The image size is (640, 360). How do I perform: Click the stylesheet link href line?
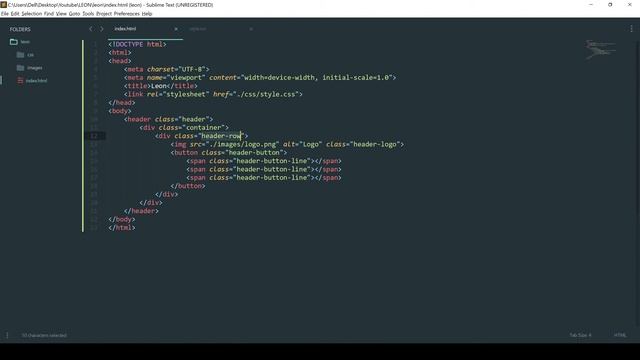pyautogui.click(x=213, y=94)
